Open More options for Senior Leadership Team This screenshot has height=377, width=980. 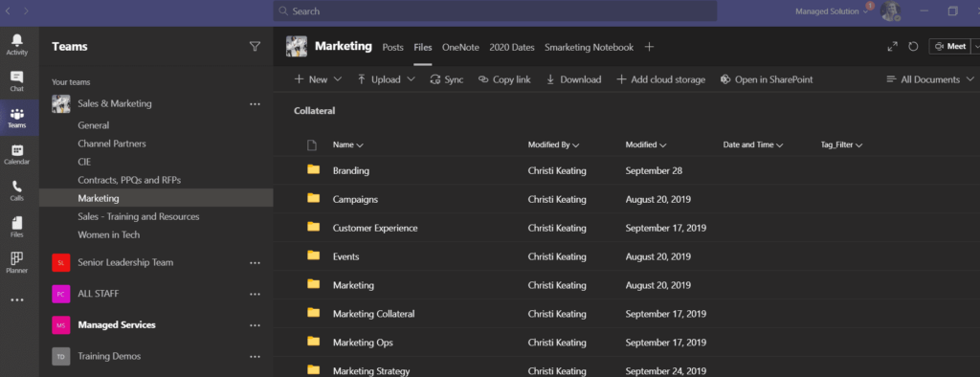pos(255,262)
